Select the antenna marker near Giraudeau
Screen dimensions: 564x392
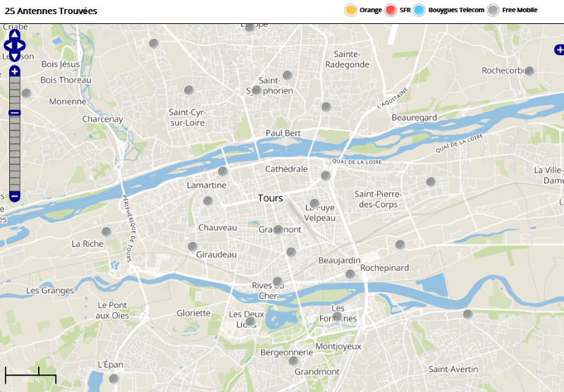pos(192,247)
